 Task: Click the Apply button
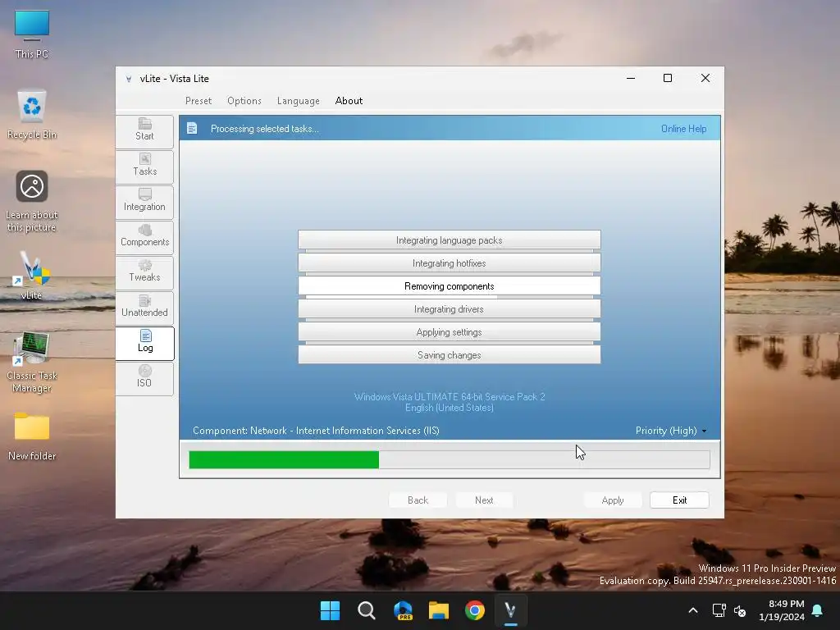pos(612,500)
